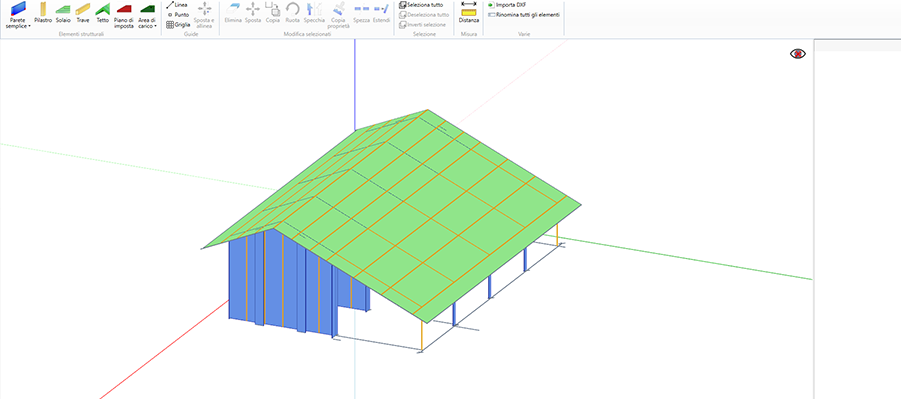Expand the Area di carico dropdown arrow
The image size is (901, 399).
click(x=156, y=26)
